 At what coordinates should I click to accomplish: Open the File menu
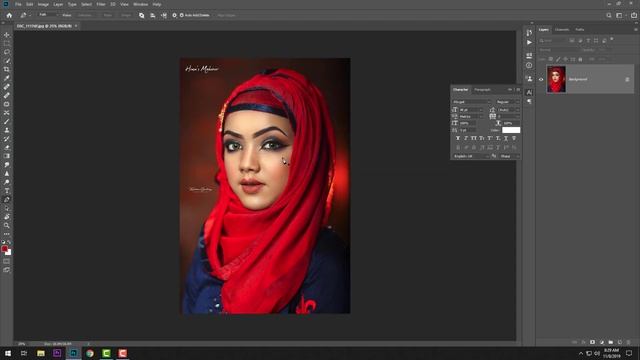coord(18,4)
